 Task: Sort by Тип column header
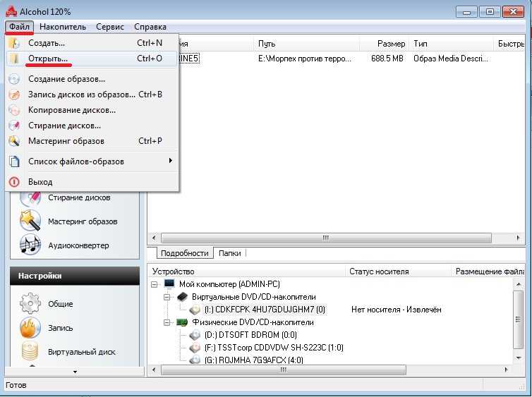451,44
